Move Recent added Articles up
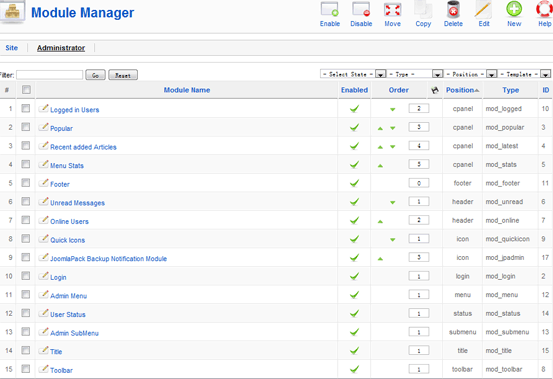This screenshot has width=553, height=379. point(380,147)
